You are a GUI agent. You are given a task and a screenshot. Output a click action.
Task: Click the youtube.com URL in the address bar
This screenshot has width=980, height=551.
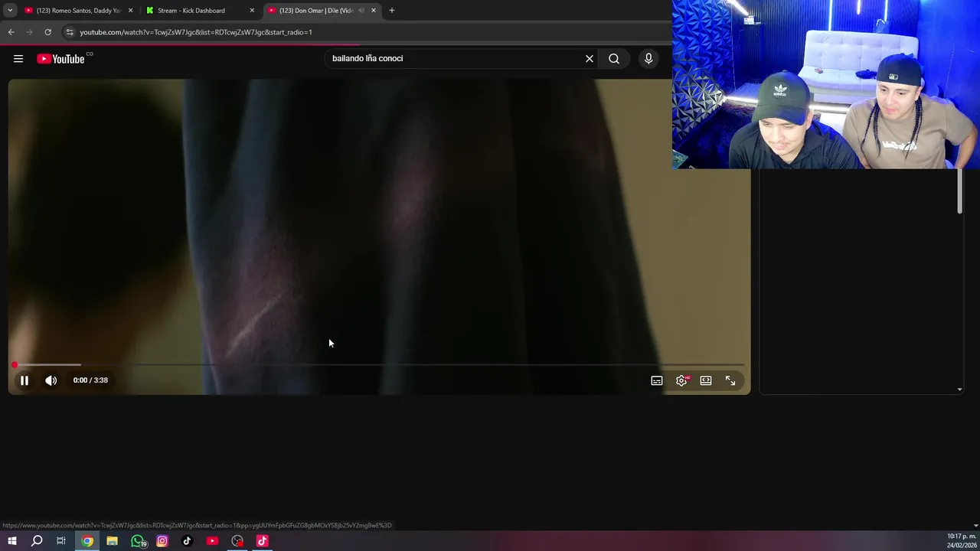(196, 32)
